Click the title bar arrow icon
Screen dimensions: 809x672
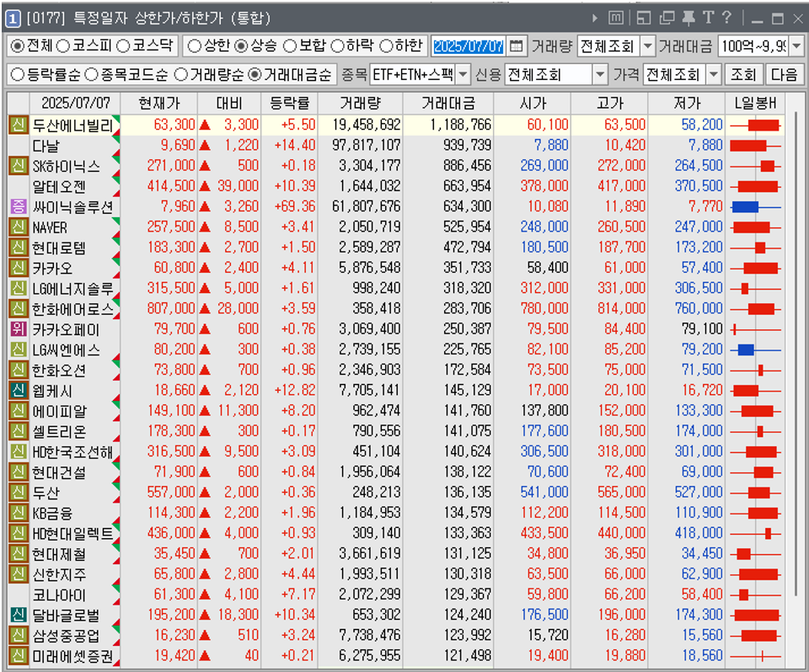(x=595, y=19)
